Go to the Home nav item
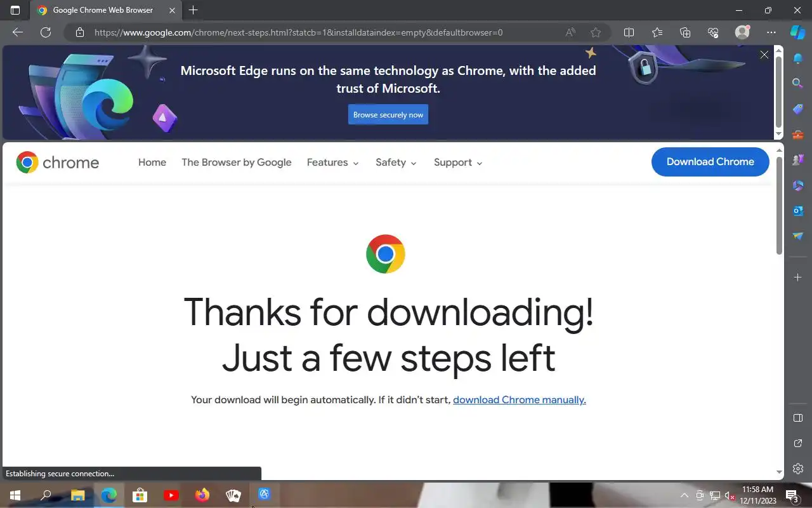Viewport: 812px width, 508px height. click(152, 163)
